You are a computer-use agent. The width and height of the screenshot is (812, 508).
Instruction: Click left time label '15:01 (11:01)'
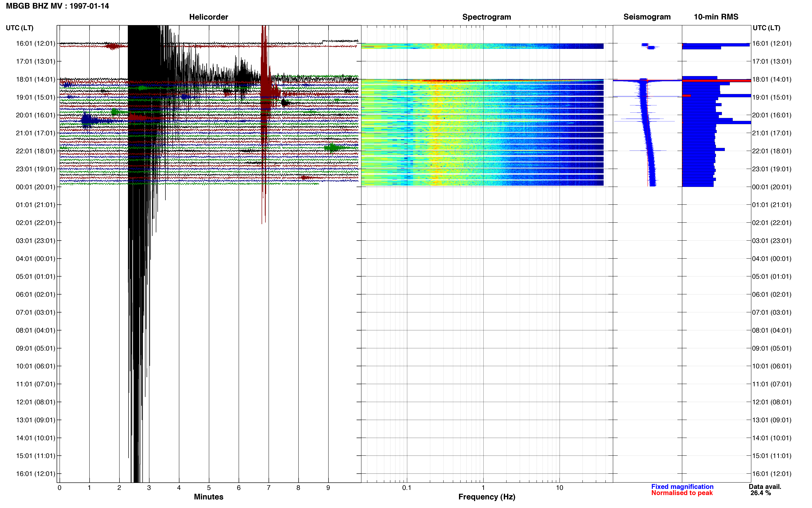tap(35, 456)
